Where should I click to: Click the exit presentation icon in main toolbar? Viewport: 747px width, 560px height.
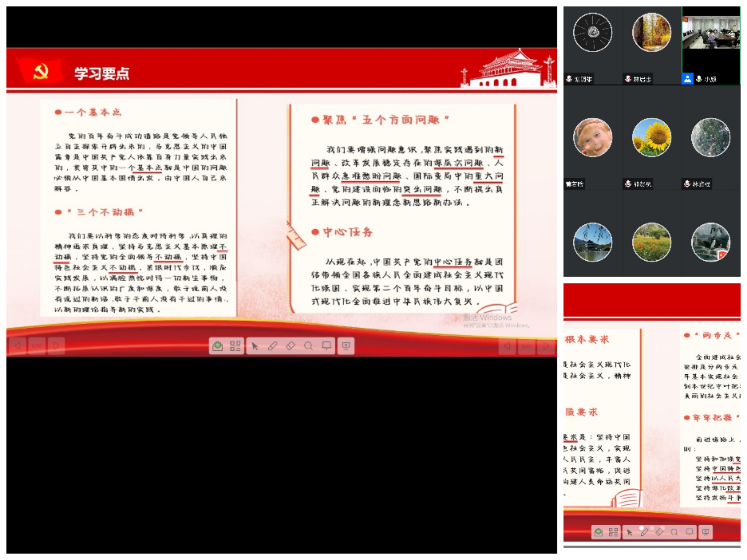click(346, 346)
